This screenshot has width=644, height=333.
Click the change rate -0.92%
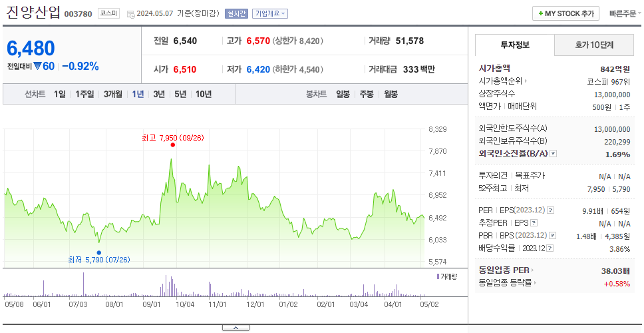click(80, 66)
